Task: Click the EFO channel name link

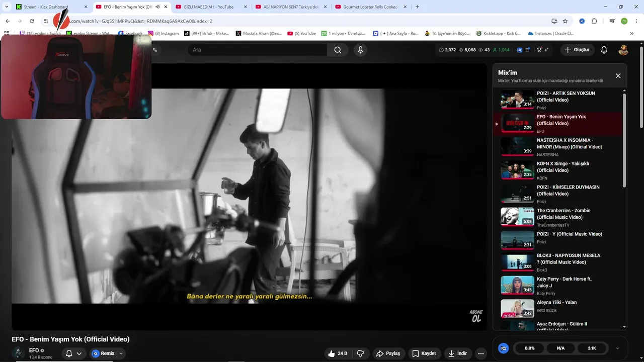Action: pos(34,350)
